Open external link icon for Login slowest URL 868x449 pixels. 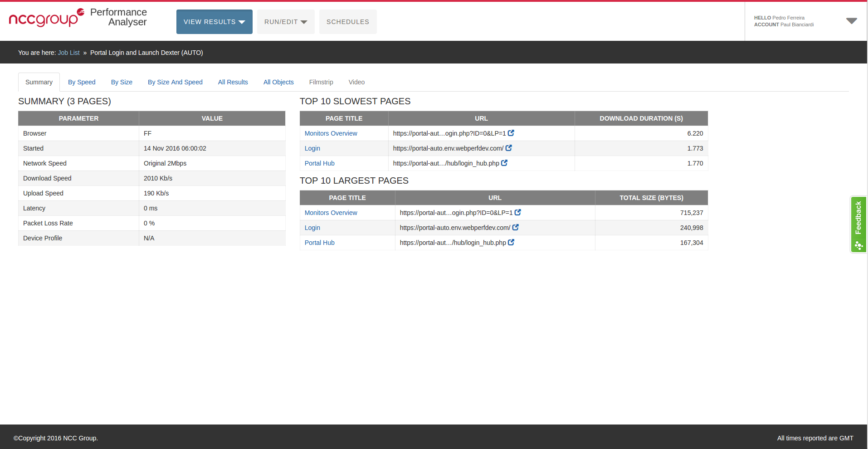(509, 148)
